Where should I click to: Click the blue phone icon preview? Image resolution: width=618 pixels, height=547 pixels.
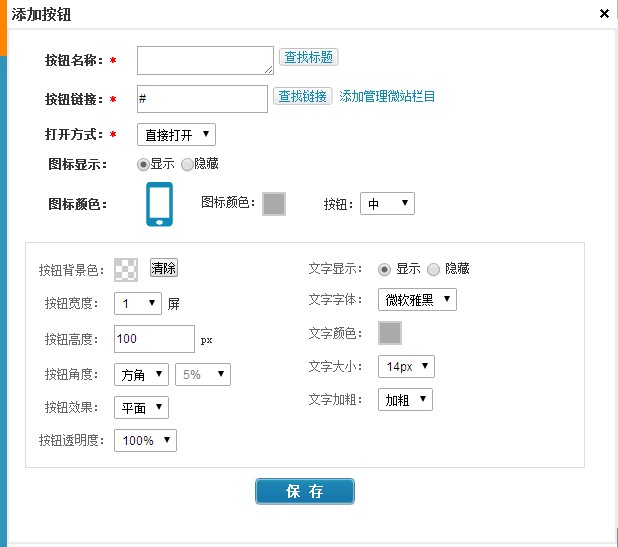[x=160, y=204]
